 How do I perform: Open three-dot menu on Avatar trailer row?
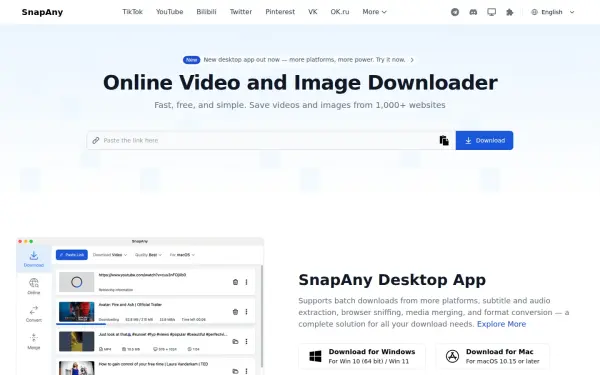click(x=246, y=312)
